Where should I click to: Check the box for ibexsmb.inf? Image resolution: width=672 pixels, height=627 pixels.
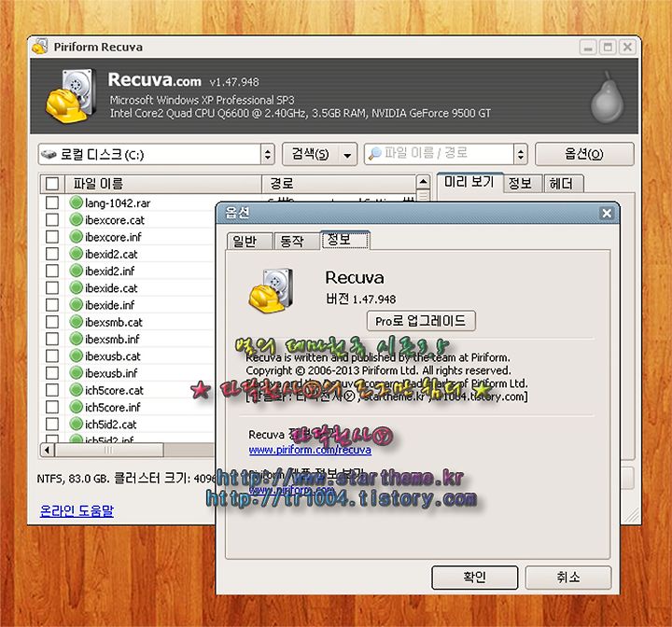pyautogui.click(x=52, y=339)
